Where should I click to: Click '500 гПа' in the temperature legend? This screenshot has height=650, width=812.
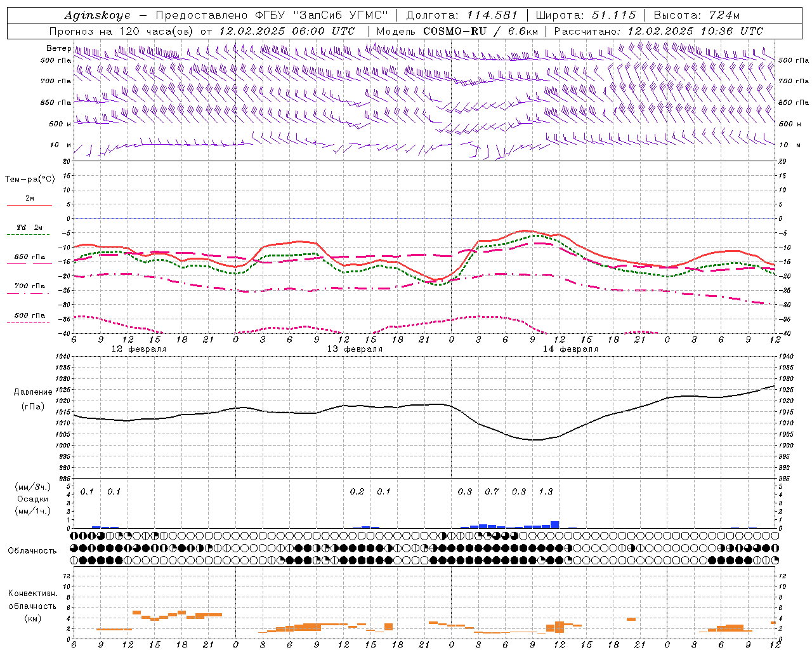click(30, 315)
